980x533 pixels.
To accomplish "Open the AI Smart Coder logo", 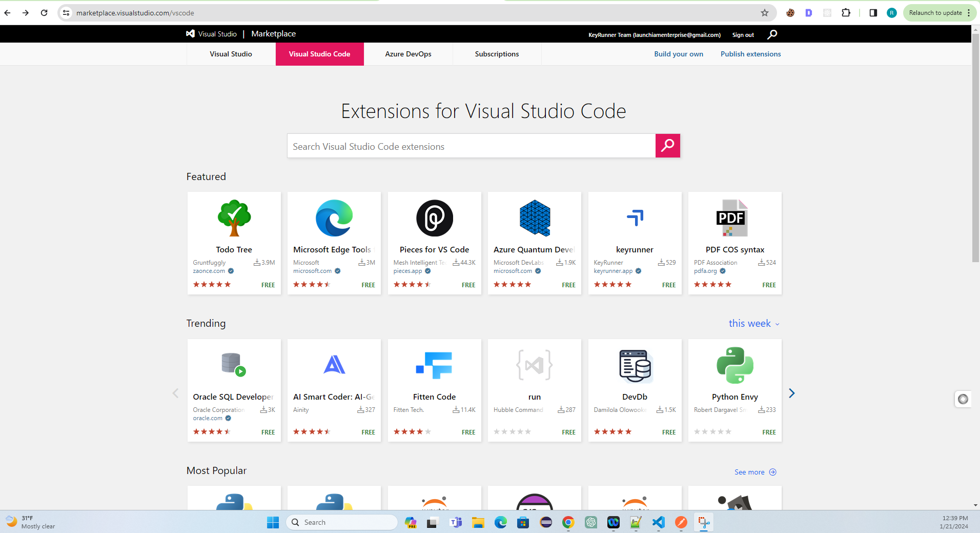I will [334, 365].
